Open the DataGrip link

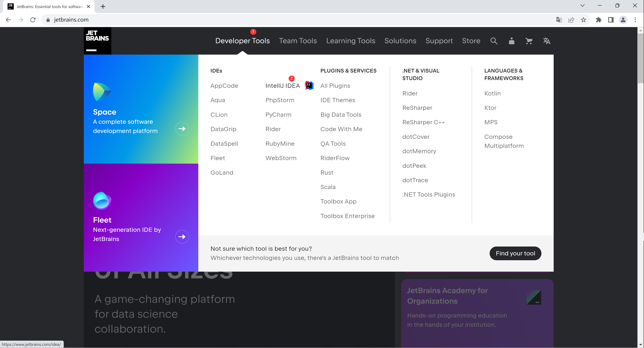[223, 129]
